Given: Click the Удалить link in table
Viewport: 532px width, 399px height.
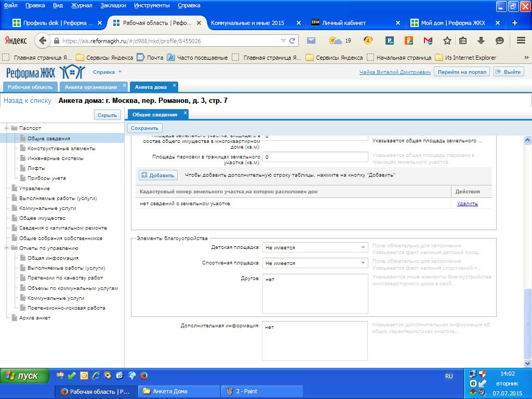Looking at the screenshot, I should tap(467, 204).
